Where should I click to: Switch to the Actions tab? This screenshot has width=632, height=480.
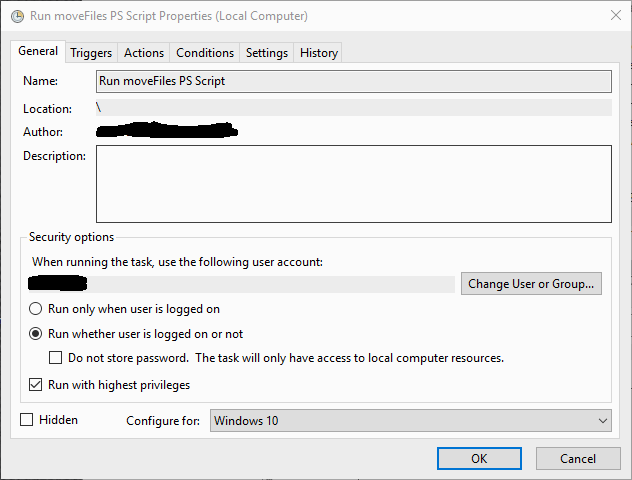pyautogui.click(x=144, y=53)
